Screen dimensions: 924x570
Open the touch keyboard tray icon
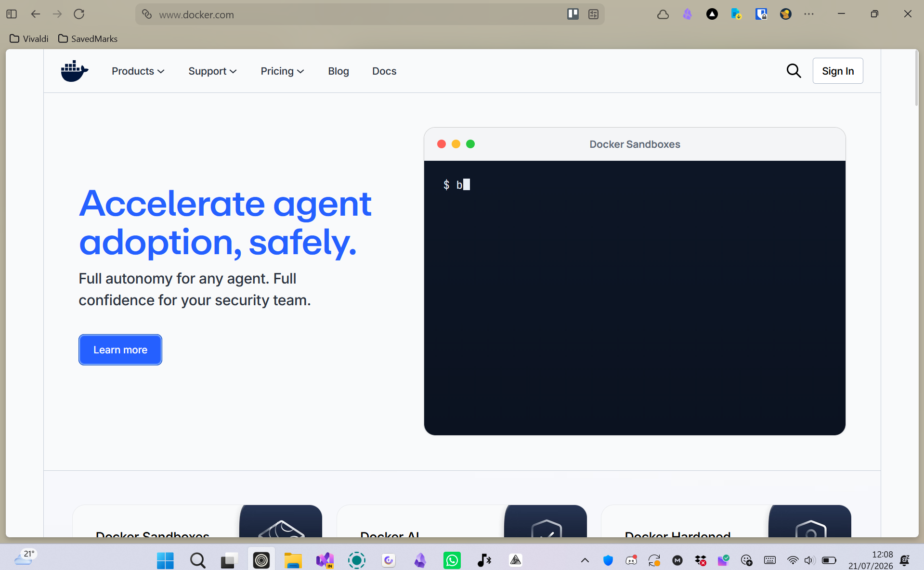(770, 560)
